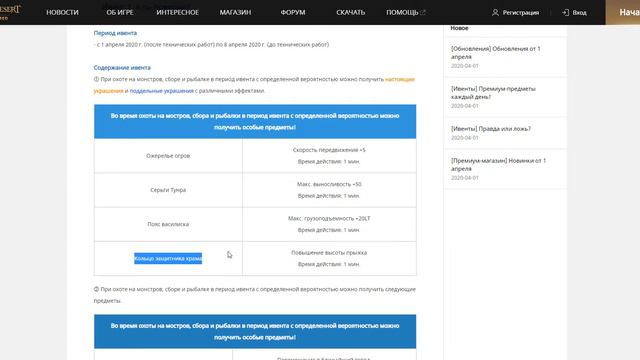The height and width of the screenshot is (360, 640).
Task: Click the Вход login link
Action: 574,13
